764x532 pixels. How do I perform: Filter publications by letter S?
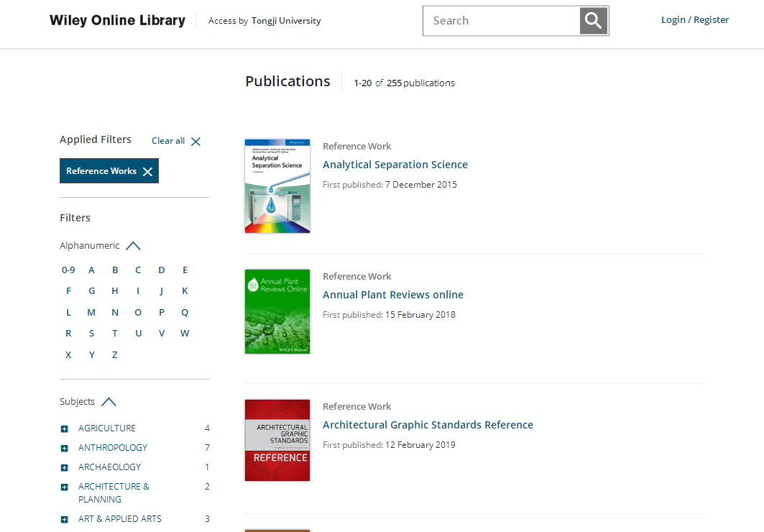(x=91, y=334)
